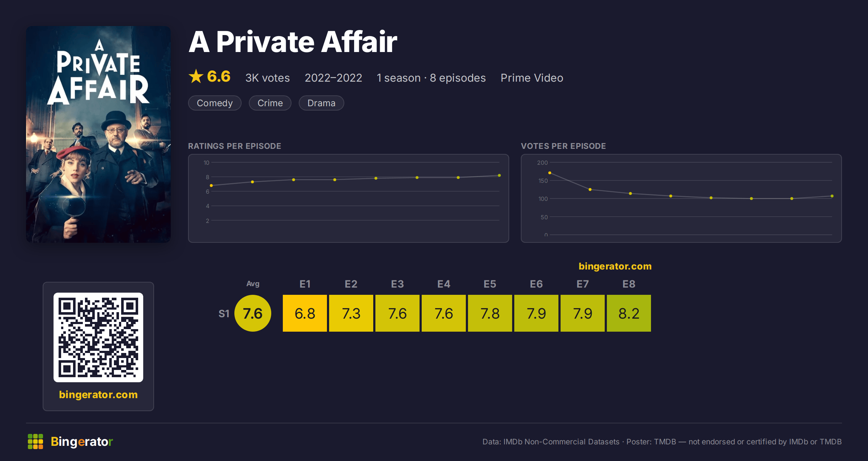The image size is (868, 461).
Task: Click the yellow star rating icon
Action: pyautogui.click(x=196, y=77)
